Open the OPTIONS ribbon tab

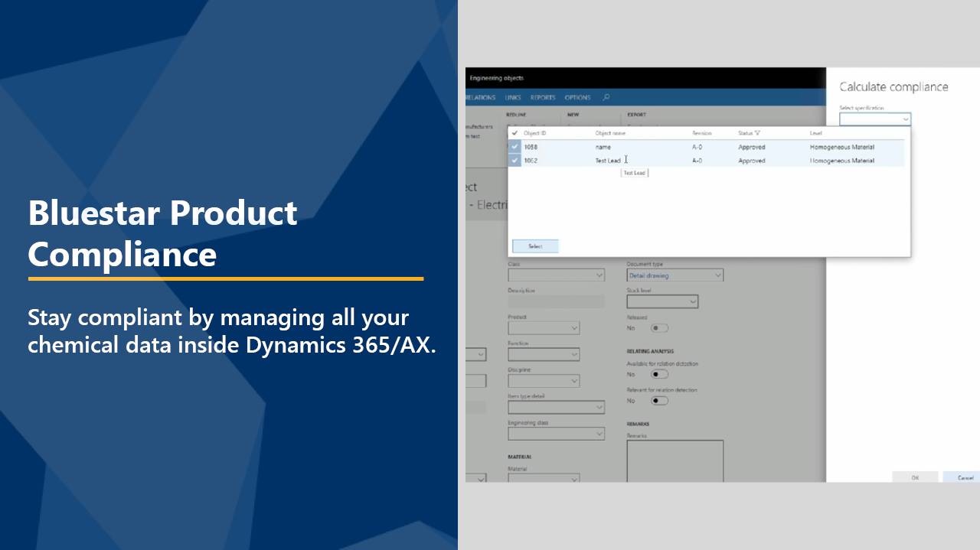coord(577,98)
